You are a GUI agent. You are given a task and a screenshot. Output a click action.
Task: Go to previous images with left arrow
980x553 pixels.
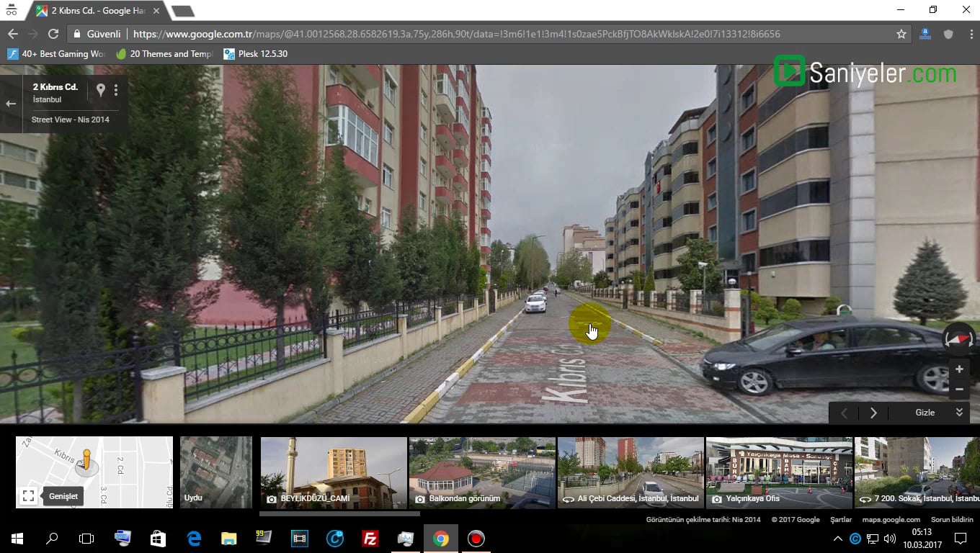click(844, 413)
